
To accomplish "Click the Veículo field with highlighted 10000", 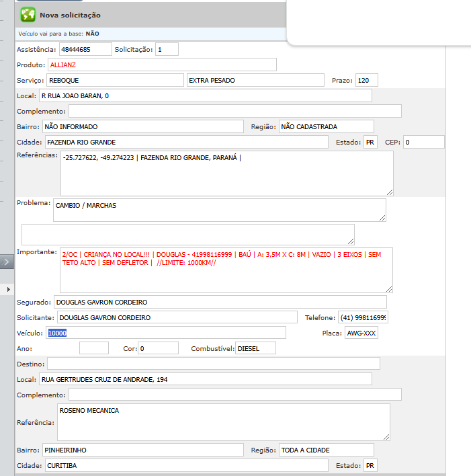I will [166, 333].
